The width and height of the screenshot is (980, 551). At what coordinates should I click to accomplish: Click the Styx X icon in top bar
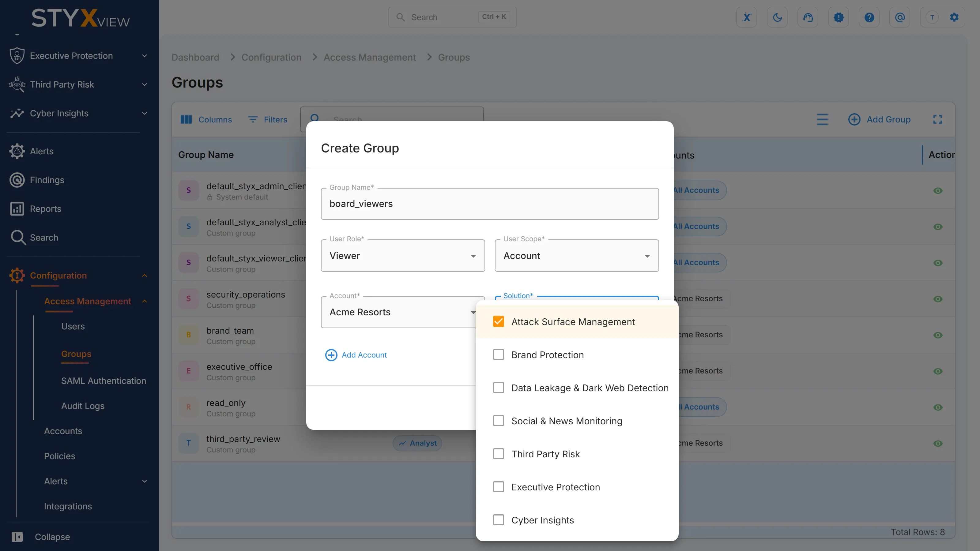click(746, 17)
